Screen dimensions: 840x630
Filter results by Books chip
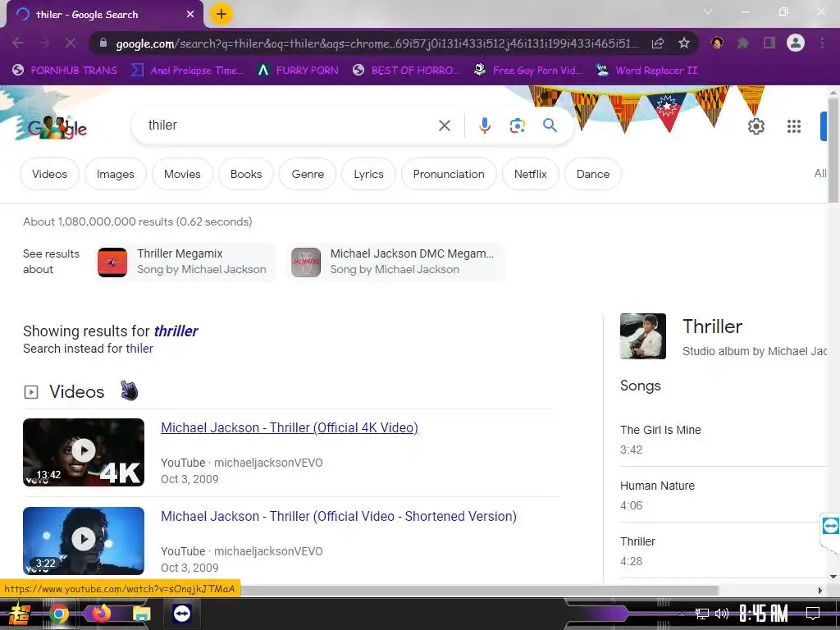point(246,174)
